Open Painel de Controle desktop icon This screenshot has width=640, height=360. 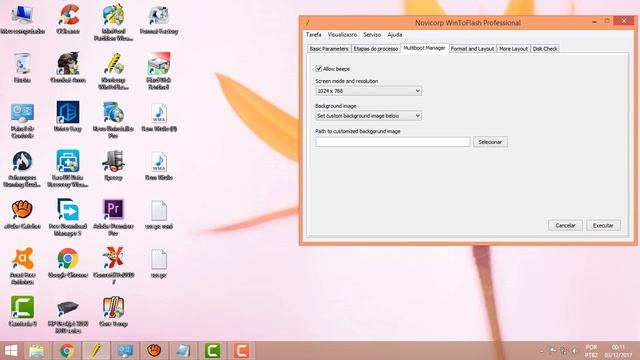(22, 120)
